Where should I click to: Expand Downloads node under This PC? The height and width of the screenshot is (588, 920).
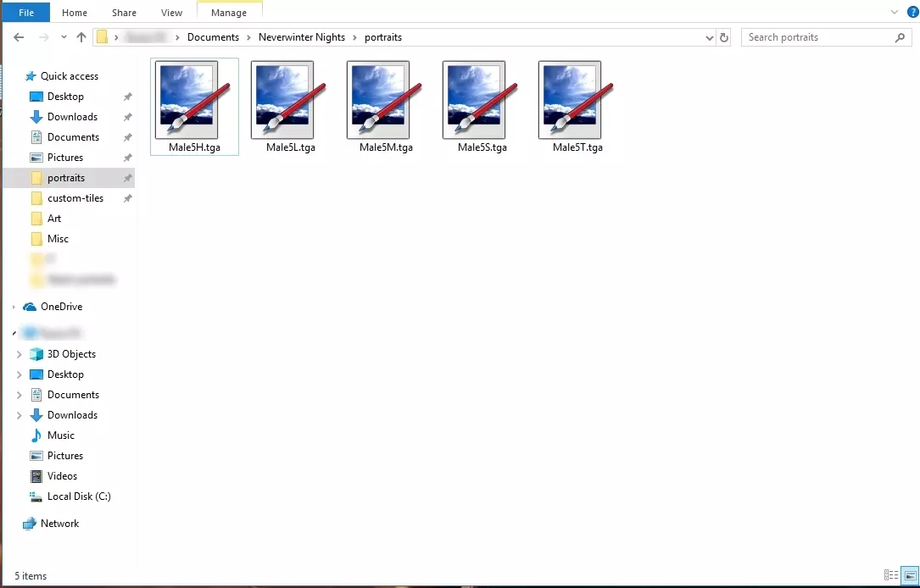tap(19, 415)
